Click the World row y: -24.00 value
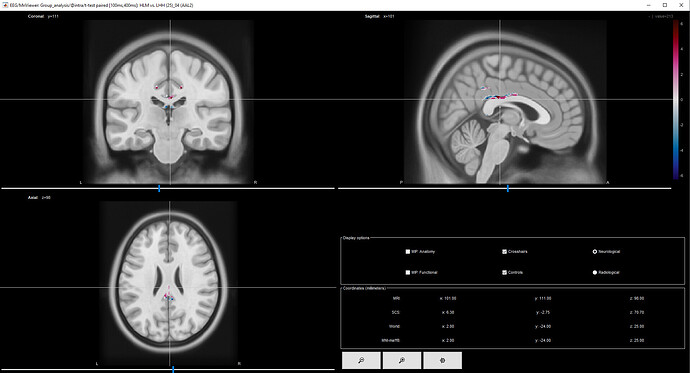Screen dimensions: 690x373 point(543,326)
